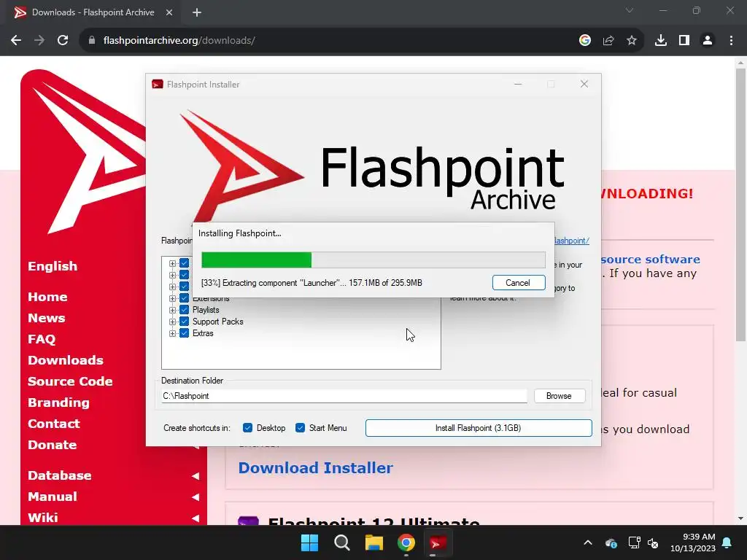Viewport: 747px width, 560px height.
Task: Open File Explorer from taskbar
Action: click(x=374, y=542)
